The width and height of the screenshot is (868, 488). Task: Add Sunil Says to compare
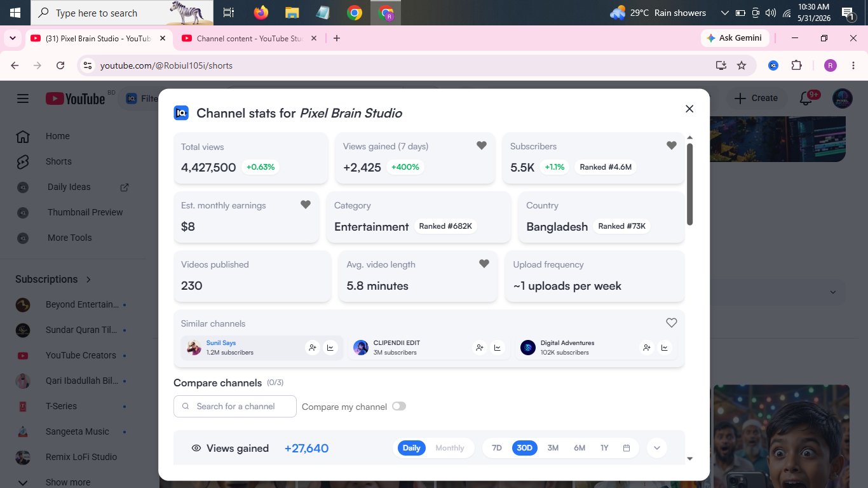312,348
